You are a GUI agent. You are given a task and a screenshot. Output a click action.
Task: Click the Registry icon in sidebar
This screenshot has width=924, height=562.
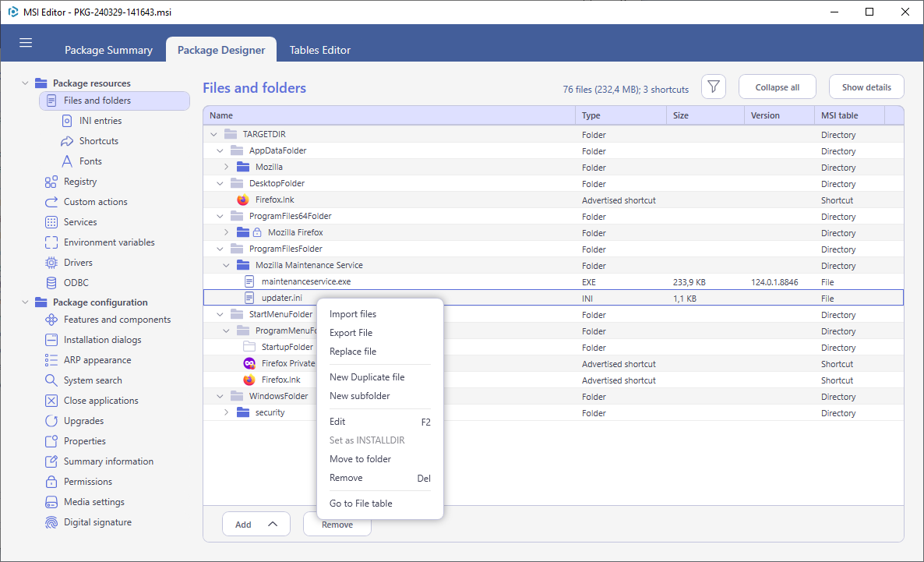[x=51, y=182]
